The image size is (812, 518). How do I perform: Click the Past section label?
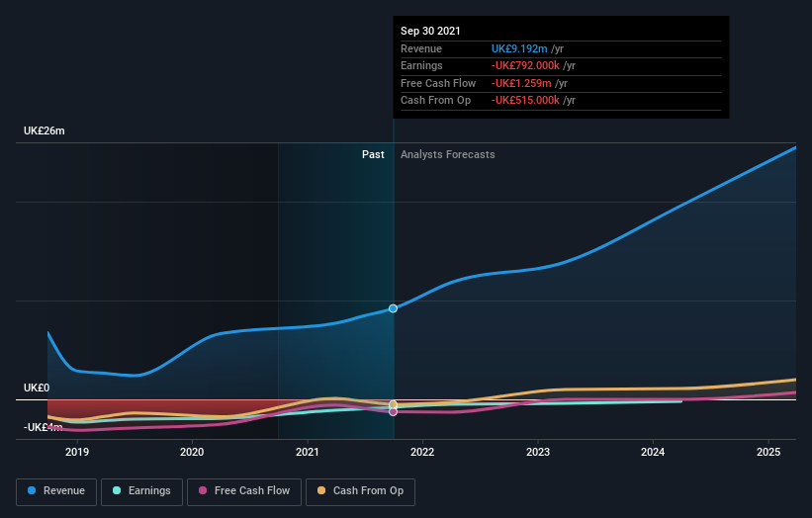click(373, 154)
